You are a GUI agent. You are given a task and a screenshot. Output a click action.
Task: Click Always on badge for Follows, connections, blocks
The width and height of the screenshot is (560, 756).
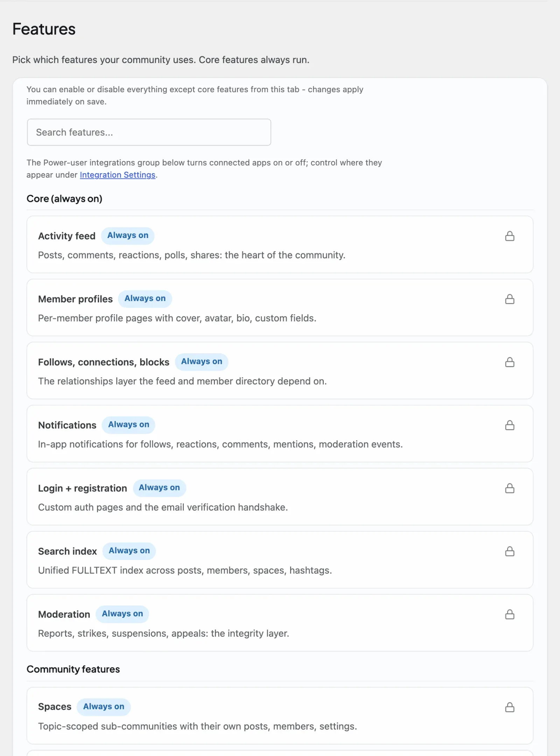pyautogui.click(x=202, y=362)
